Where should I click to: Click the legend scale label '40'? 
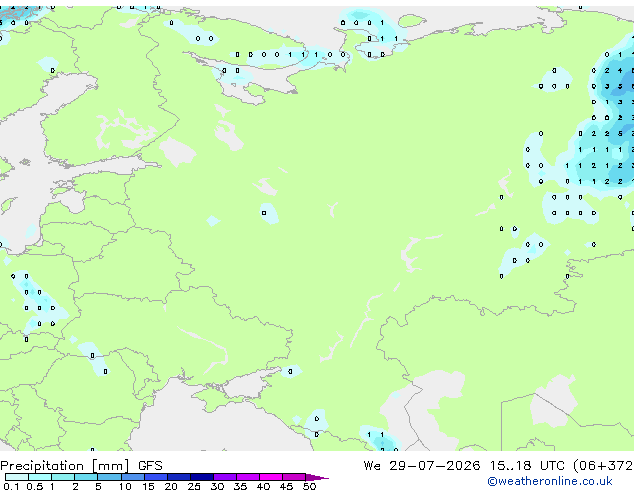[264, 486]
